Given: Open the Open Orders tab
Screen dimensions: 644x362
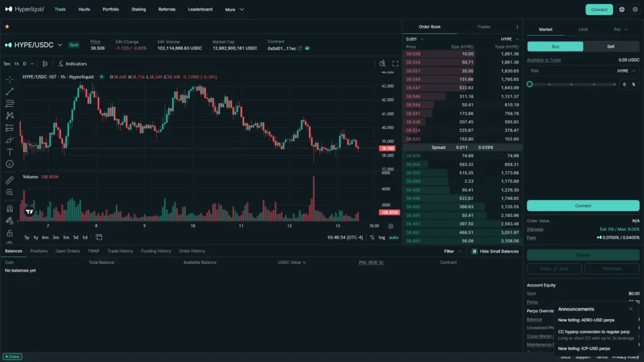Looking at the screenshot, I should (x=67, y=251).
